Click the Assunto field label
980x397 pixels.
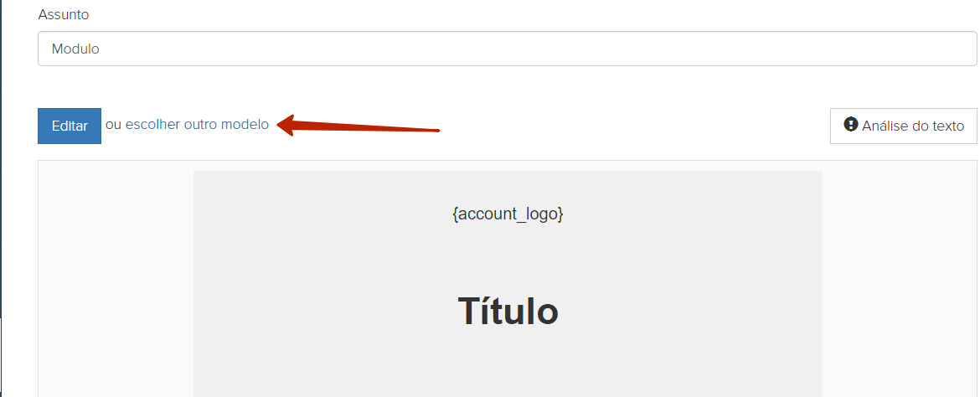(63, 15)
